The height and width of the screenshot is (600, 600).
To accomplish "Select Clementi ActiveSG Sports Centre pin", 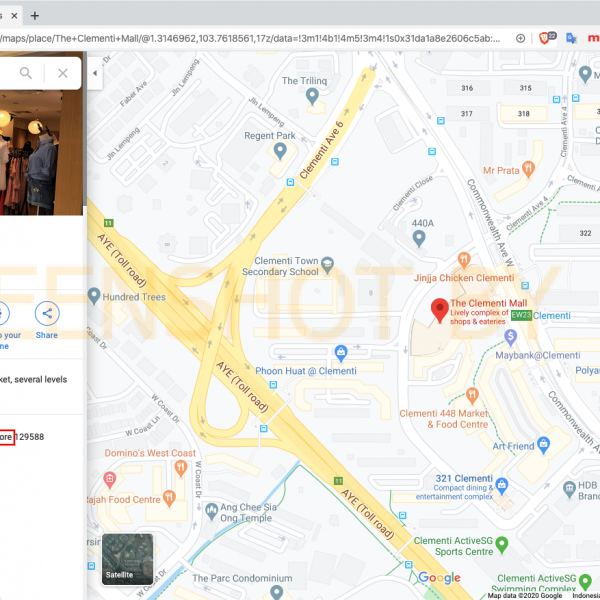I will (502, 545).
